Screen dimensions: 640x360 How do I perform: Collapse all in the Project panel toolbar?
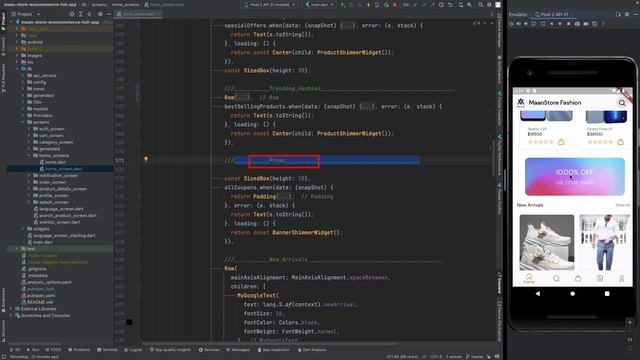89,14
